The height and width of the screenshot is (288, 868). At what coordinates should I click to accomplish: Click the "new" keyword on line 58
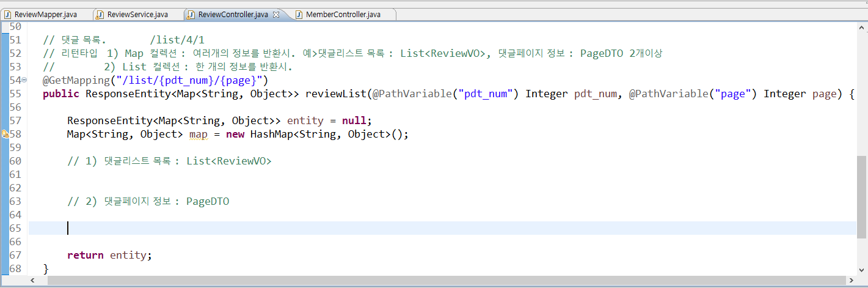pyautogui.click(x=235, y=134)
